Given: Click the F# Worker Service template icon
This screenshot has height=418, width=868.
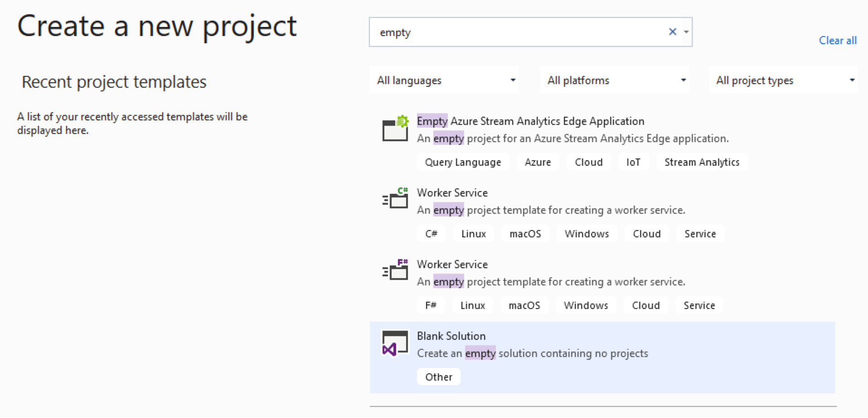Looking at the screenshot, I should coord(395,270).
